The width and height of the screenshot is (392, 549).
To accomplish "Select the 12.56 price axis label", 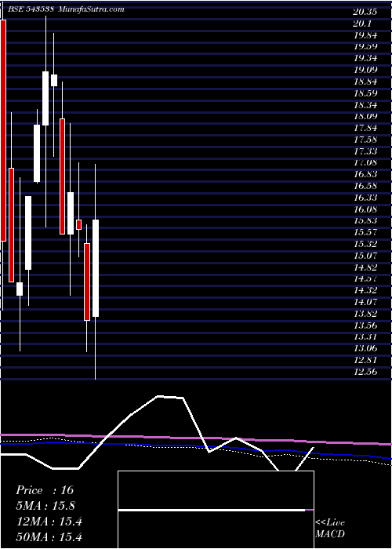I will coord(365,371).
